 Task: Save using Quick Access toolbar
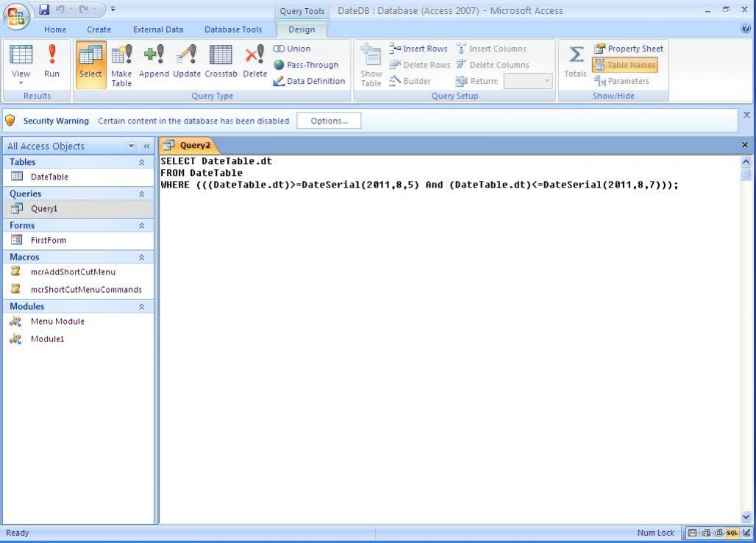[x=44, y=9]
